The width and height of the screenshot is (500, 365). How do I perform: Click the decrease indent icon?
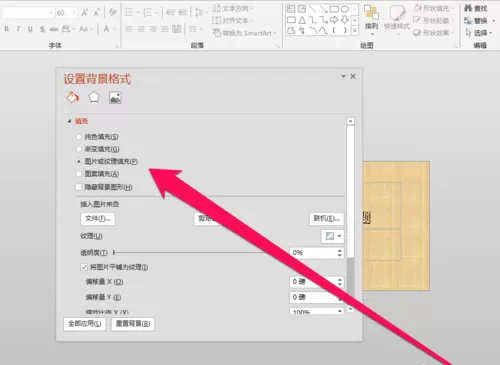[170, 13]
